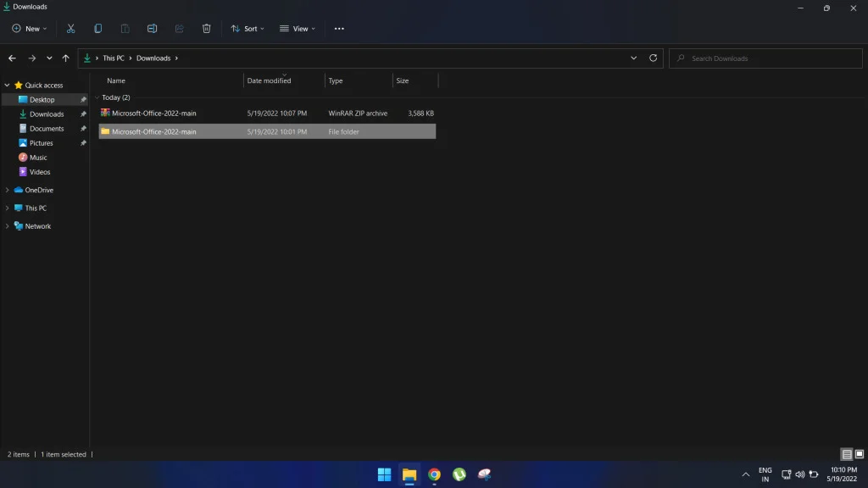Sort by the Size column header
Image resolution: width=868 pixels, height=488 pixels.
coord(403,80)
